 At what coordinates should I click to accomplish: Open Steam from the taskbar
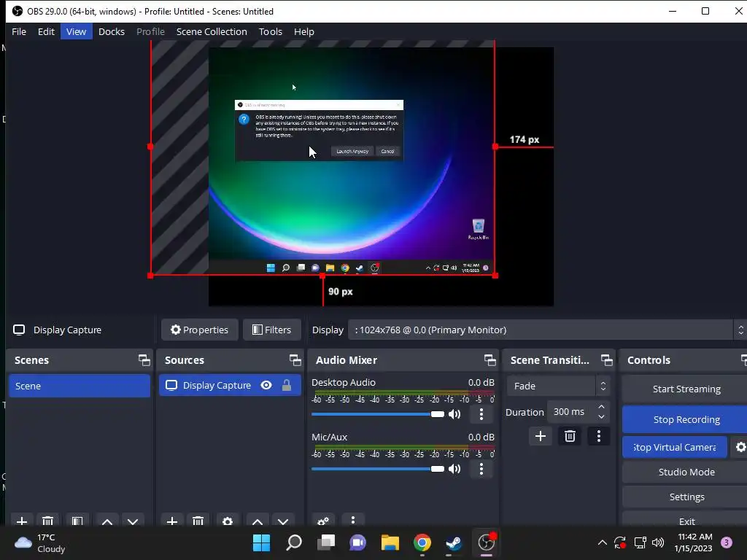[x=454, y=542]
